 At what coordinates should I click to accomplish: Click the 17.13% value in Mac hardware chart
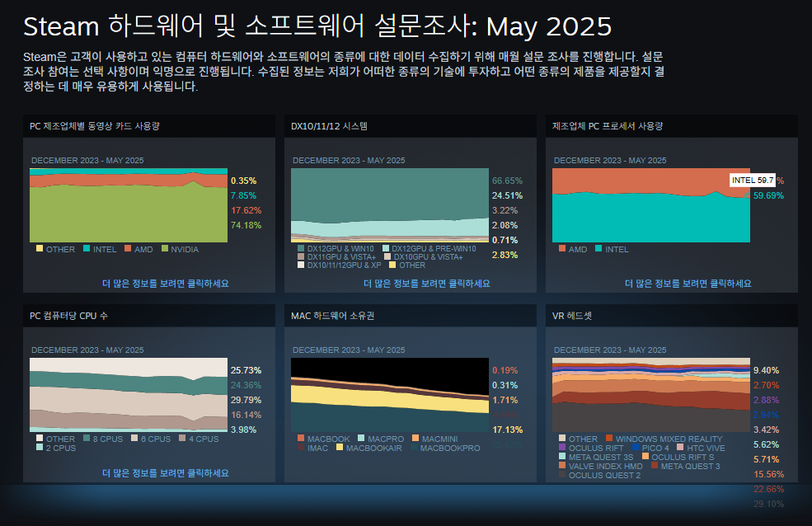click(x=508, y=430)
